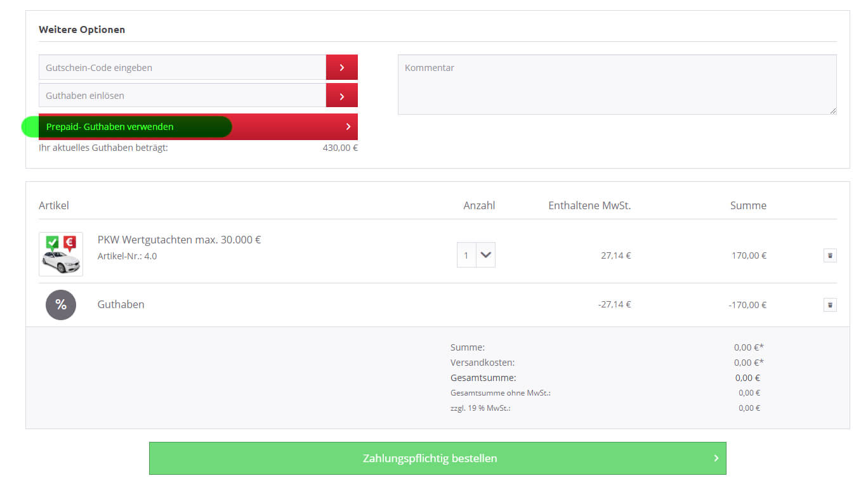Viewport: 868px width, 497px height.
Task: Expand the Anzahl quantity chevron
Action: 486,255
